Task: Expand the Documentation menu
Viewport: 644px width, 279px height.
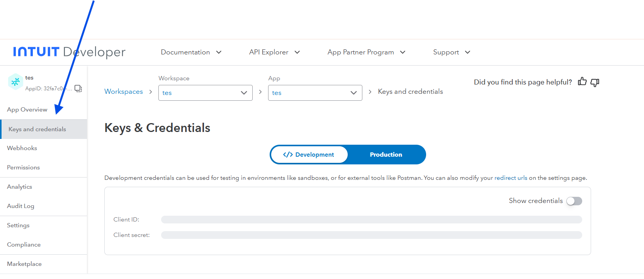Action: pyautogui.click(x=191, y=52)
